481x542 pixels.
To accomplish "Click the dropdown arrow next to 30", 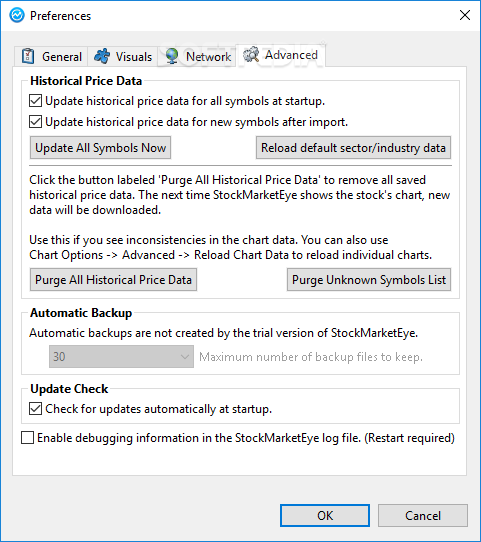I will (185, 357).
